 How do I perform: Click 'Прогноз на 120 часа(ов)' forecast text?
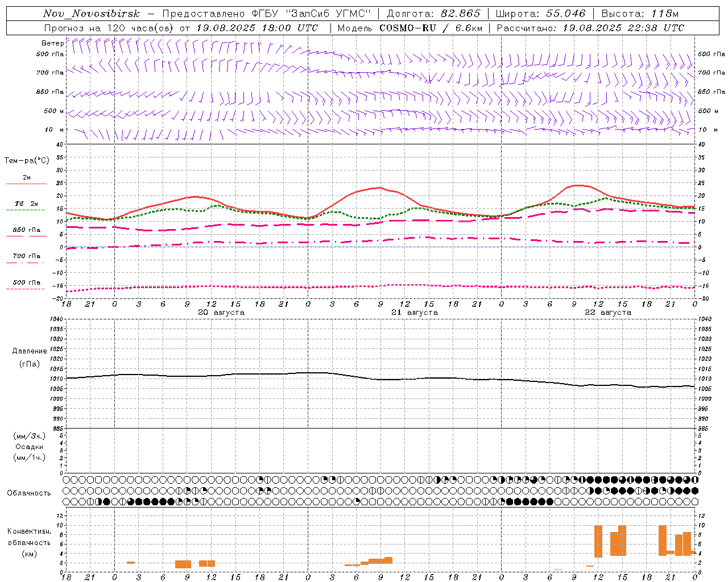[x=110, y=28]
